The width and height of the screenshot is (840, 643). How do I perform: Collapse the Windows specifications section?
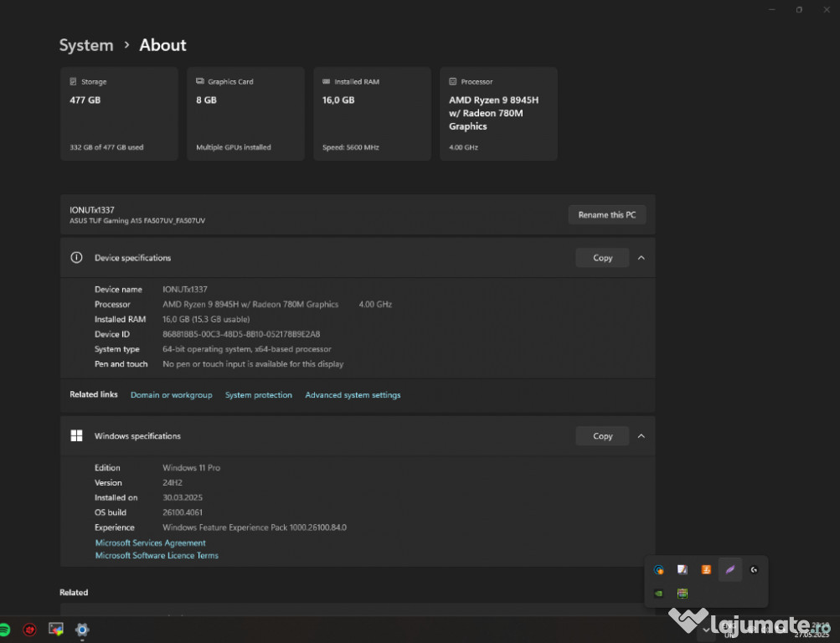(x=642, y=436)
